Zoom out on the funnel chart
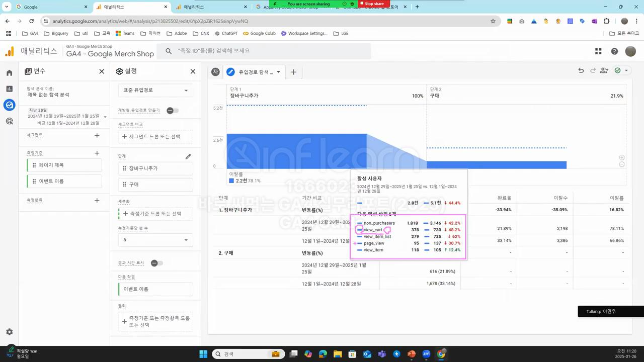 coord(622,164)
